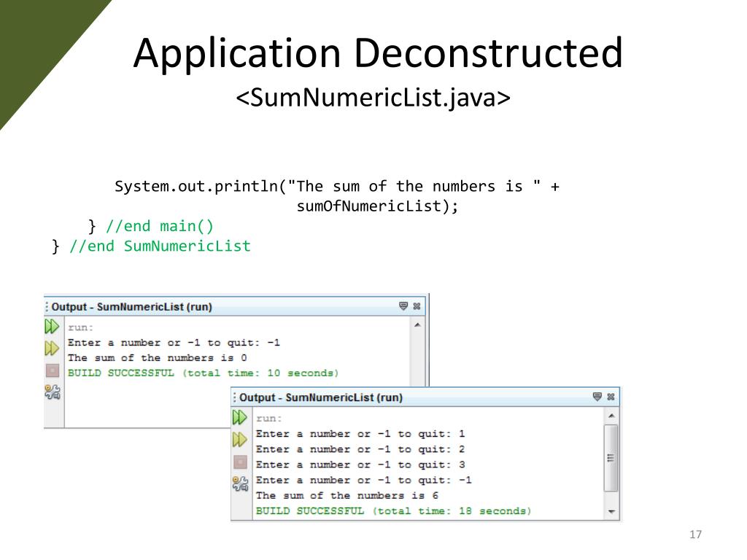Open the settings wrench icon in the left Output window
This screenshot has width=747, height=560.
point(53,392)
